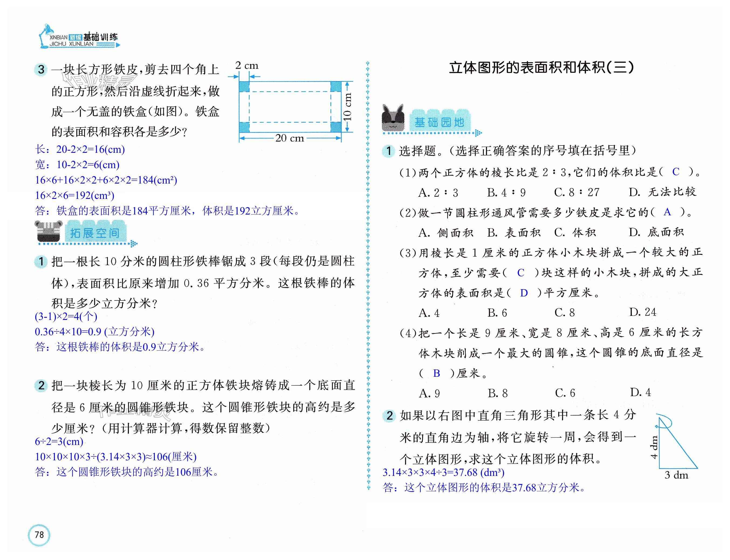Click the raccoon mascot beside 基础园地

coord(393,118)
